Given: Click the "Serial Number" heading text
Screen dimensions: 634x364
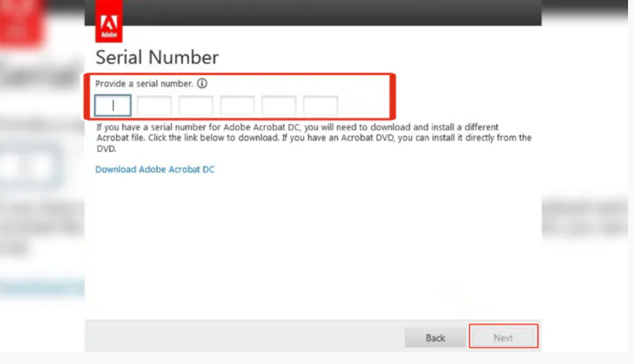Looking at the screenshot, I should [157, 57].
